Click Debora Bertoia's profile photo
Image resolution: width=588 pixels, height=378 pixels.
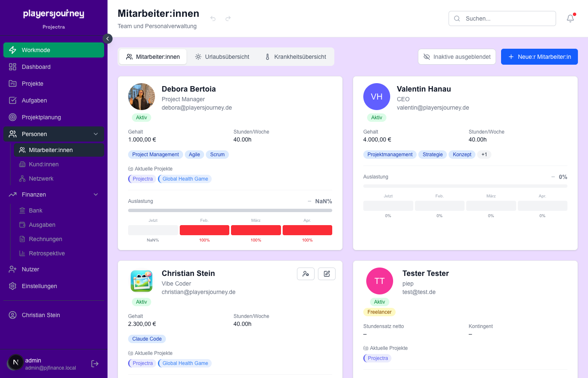click(x=142, y=97)
